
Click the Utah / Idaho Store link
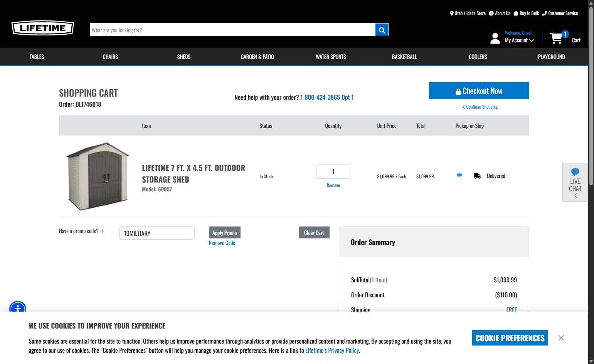click(470, 13)
